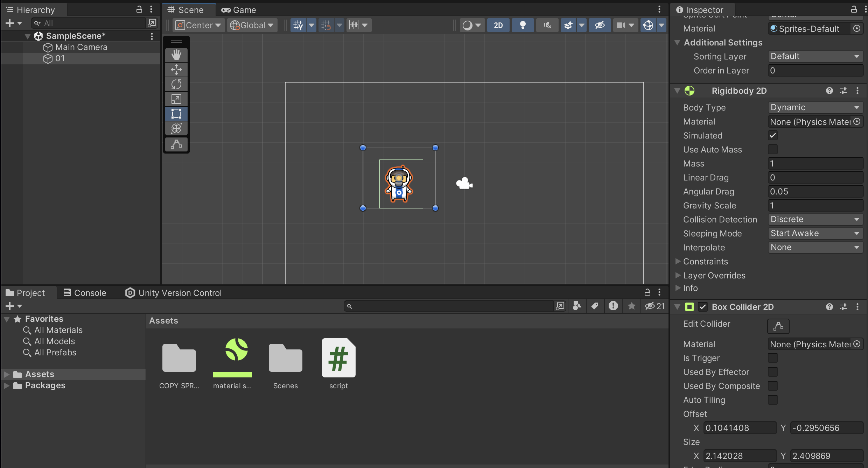868x468 pixels.
Task: Select the Transform tool in toolbar
Action: (x=176, y=128)
